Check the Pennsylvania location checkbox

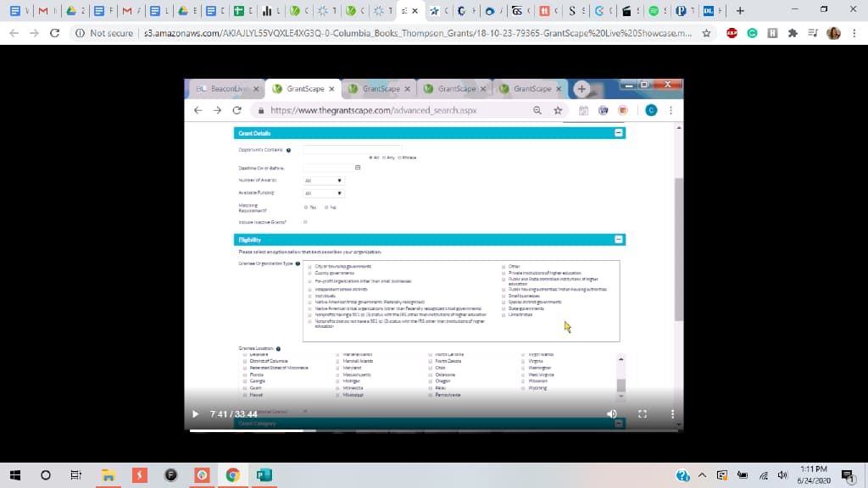coord(431,395)
